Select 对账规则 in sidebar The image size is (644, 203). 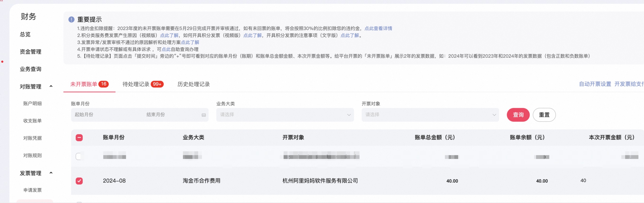coord(32,155)
